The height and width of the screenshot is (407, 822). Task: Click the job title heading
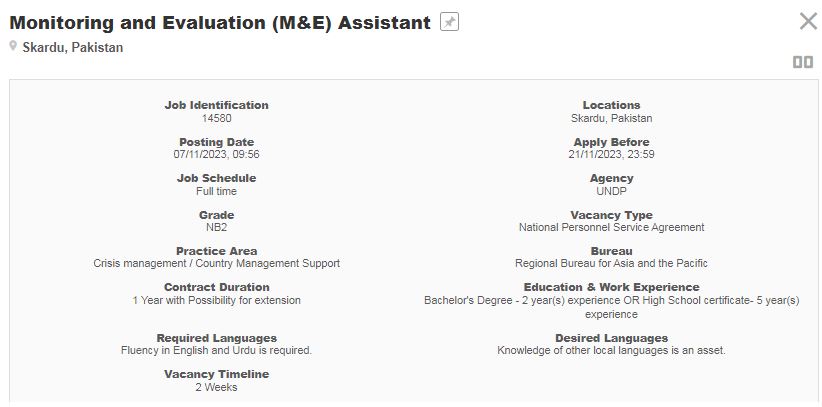coord(220,22)
